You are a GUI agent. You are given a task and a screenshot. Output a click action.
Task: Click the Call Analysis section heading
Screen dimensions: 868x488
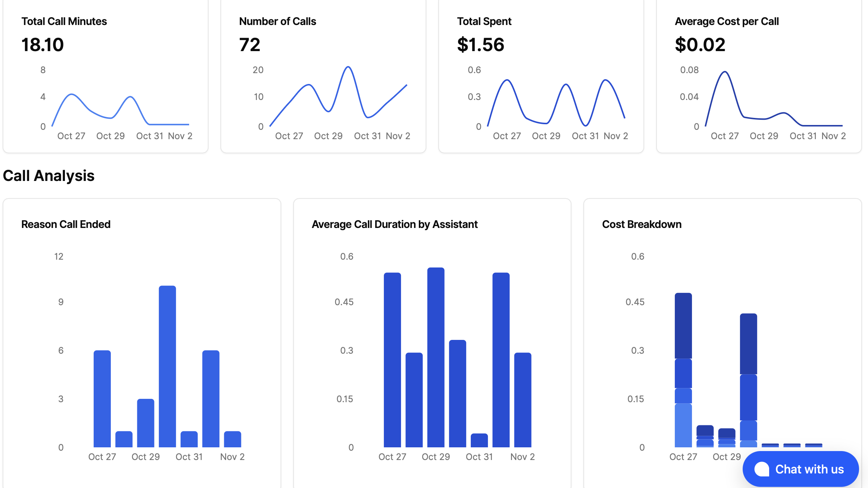pyautogui.click(x=48, y=176)
